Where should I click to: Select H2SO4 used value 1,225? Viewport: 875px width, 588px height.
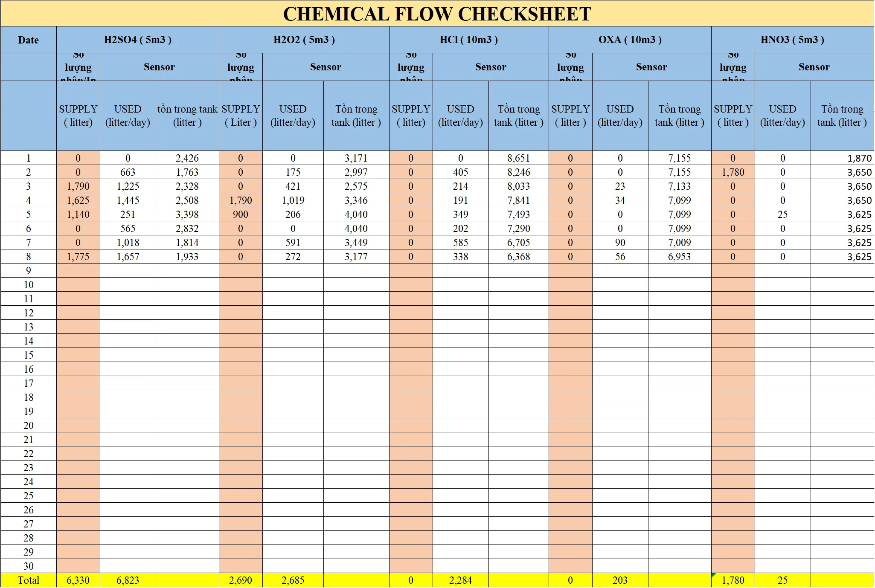coord(128,186)
